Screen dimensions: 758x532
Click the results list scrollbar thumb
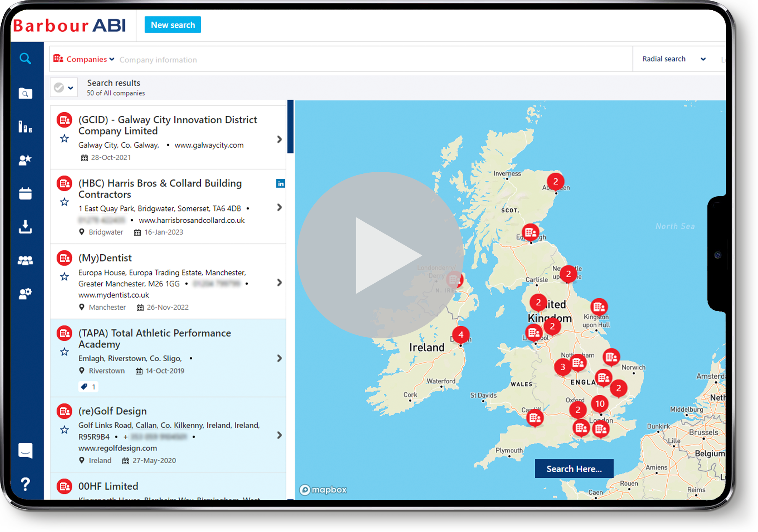click(x=291, y=127)
